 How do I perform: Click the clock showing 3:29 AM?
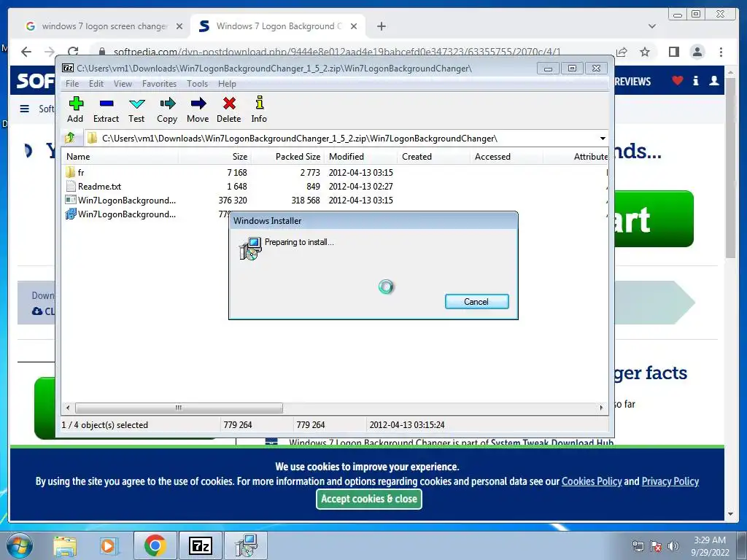pos(709,540)
